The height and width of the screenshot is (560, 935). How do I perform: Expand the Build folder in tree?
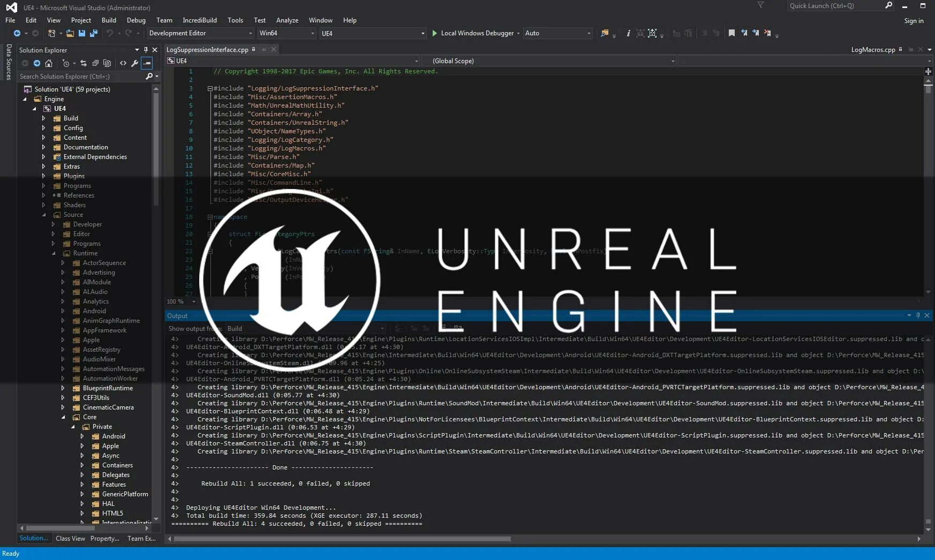(x=43, y=118)
